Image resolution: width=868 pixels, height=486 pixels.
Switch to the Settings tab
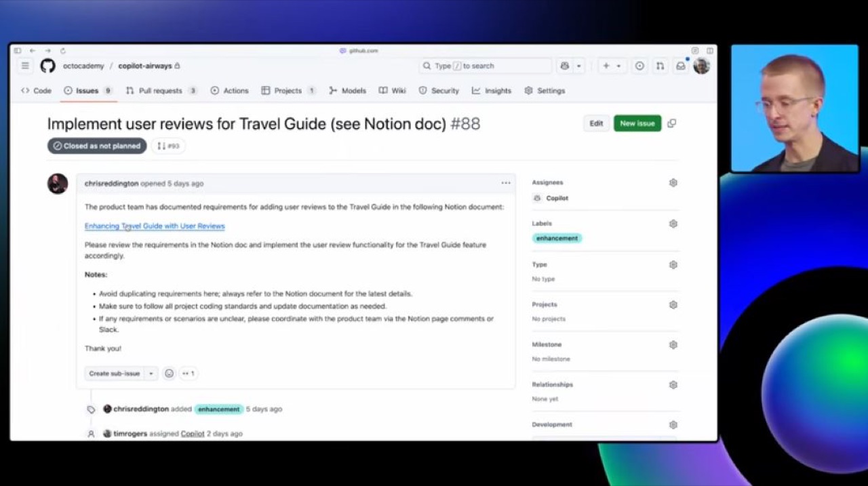[x=545, y=90]
